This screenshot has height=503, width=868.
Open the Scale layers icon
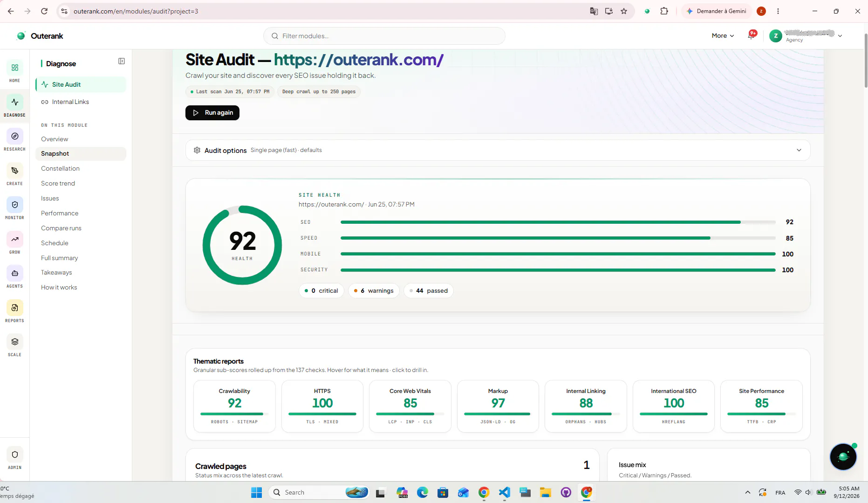click(x=14, y=342)
